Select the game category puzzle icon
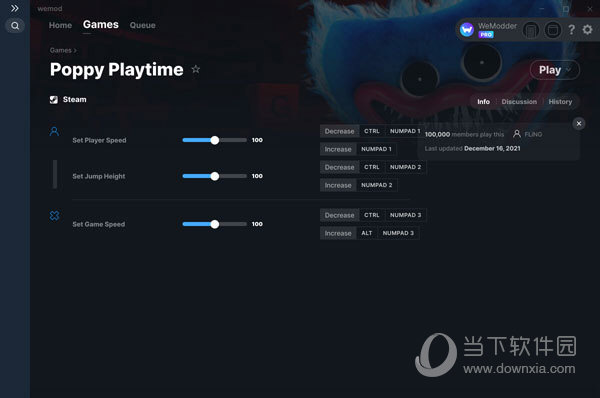This screenshot has width=600, height=398. (54, 215)
